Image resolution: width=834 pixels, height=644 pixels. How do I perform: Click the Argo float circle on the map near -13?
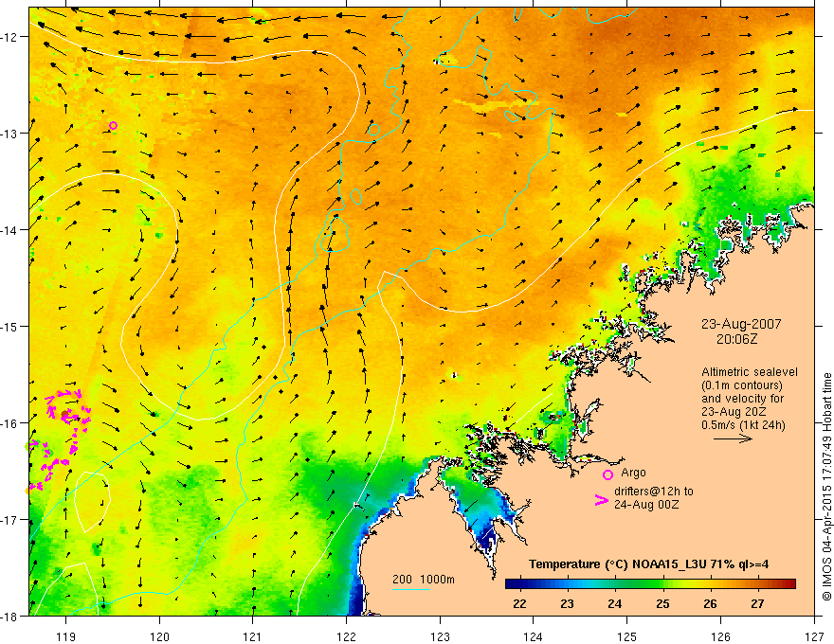pyautogui.click(x=114, y=125)
